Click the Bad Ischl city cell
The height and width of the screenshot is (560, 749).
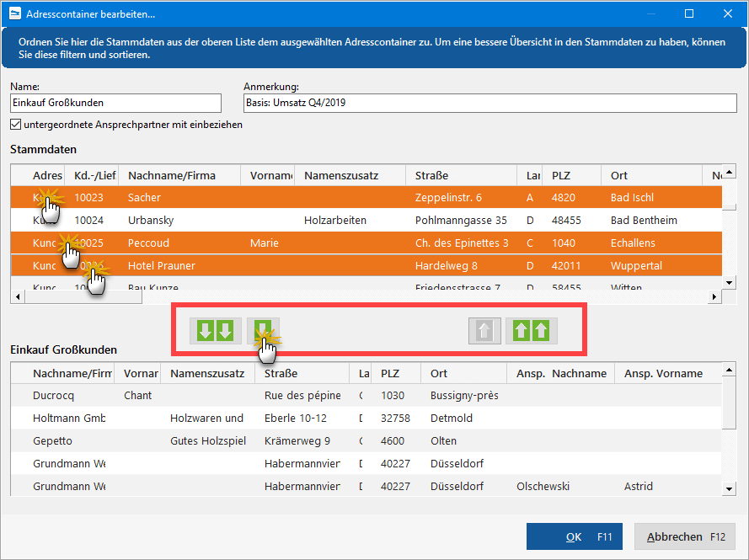[632, 197]
